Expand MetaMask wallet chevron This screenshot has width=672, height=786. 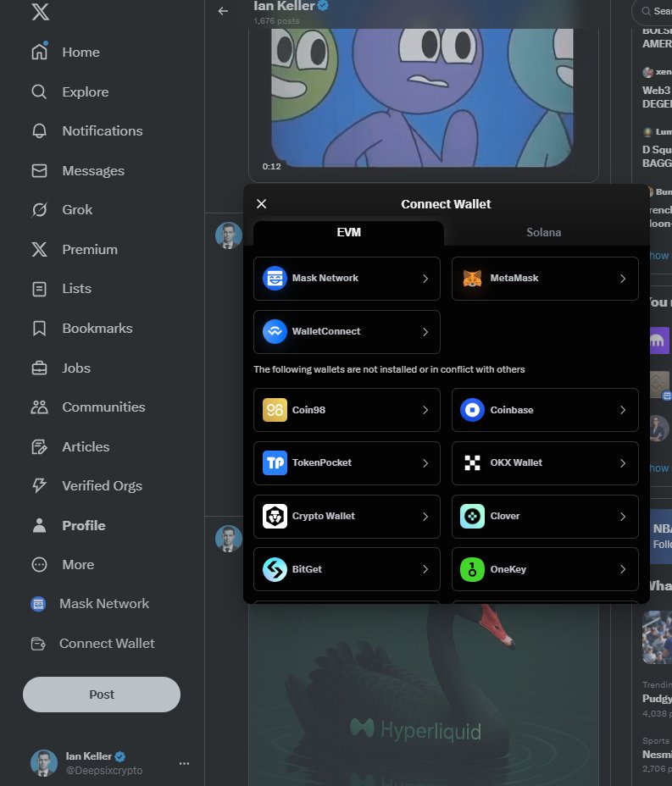pyautogui.click(x=623, y=279)
